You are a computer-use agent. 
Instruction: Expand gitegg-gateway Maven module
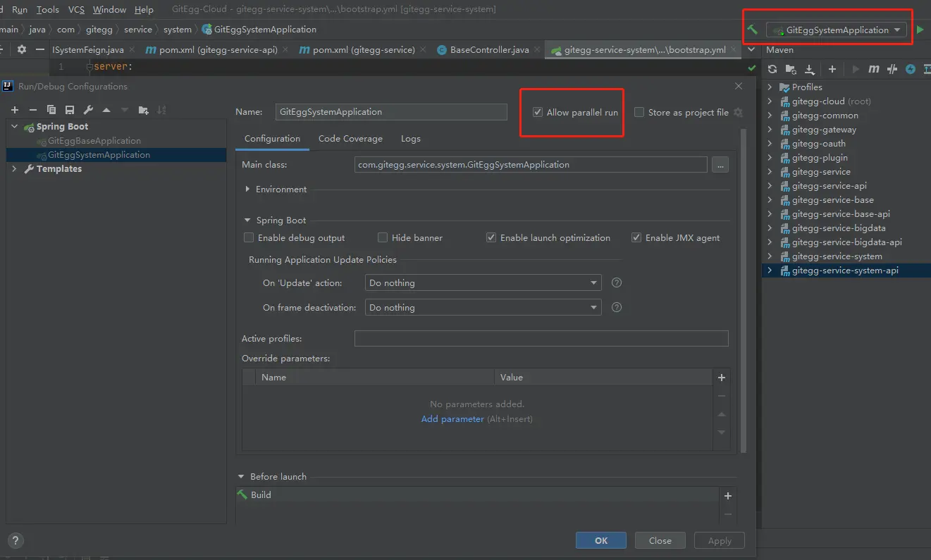pos(770,130)
